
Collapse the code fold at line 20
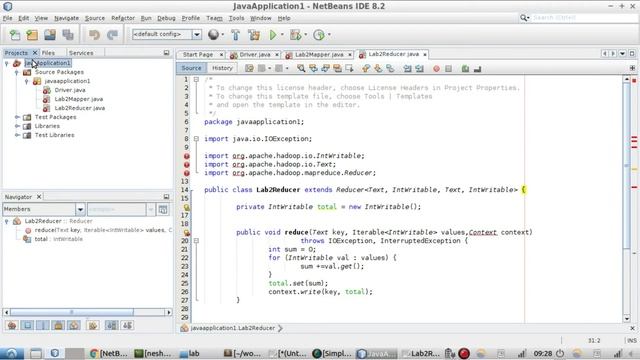point(196,241)
